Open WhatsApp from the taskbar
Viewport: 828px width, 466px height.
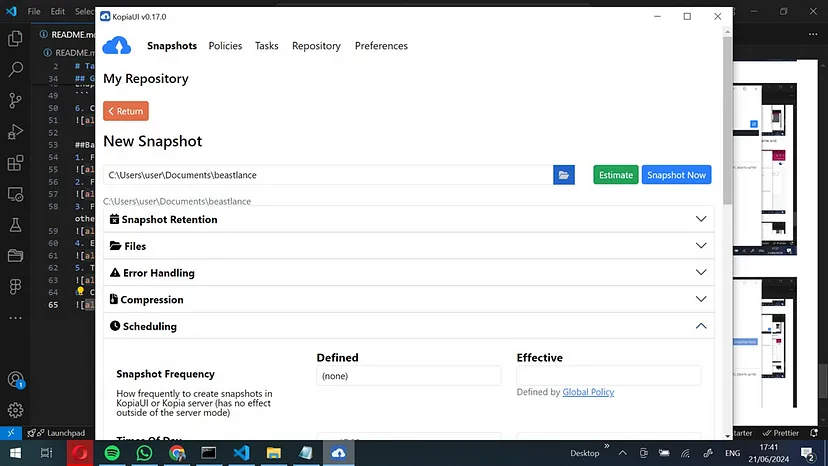coord(144,453)
